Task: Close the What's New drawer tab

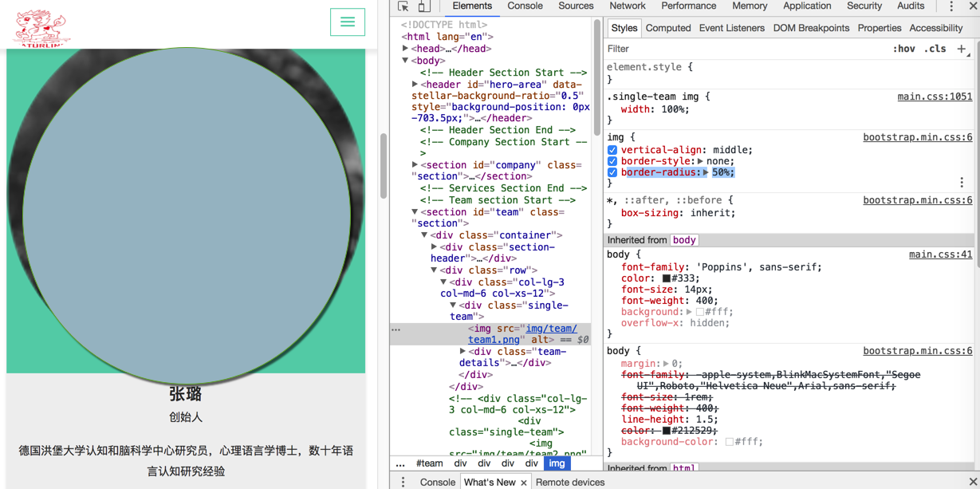Action: pyautogui.click(x=524, y=483)
